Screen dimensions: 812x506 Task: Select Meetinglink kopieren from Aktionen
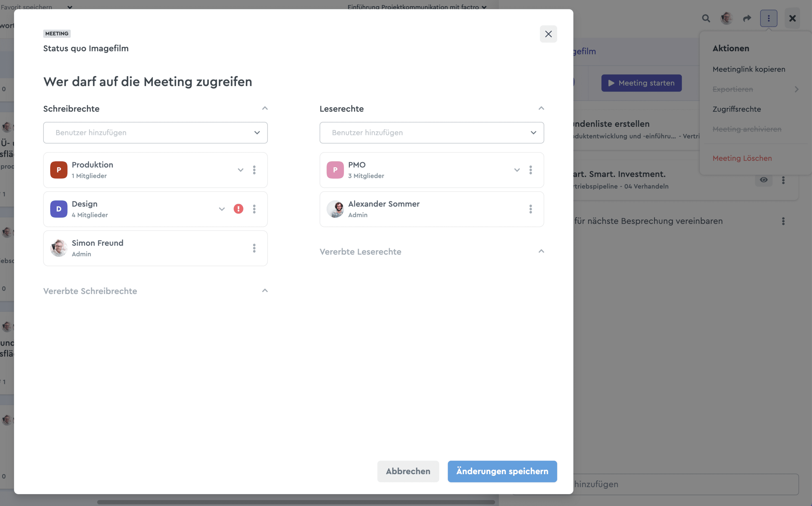(x=749, y=69)
